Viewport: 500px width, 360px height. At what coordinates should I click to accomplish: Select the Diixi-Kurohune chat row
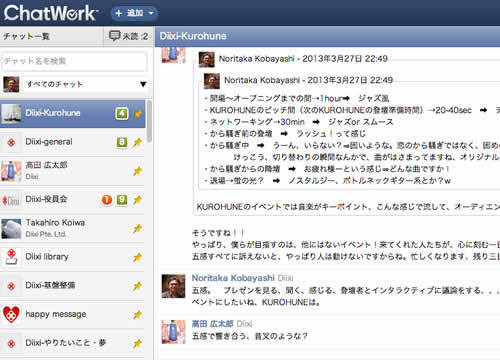73,113
